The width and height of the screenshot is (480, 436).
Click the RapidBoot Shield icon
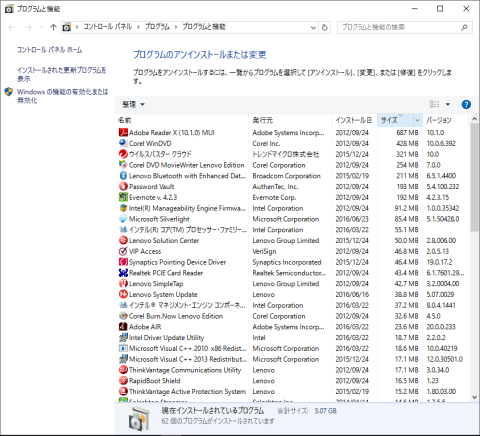(x=123, y=381)
